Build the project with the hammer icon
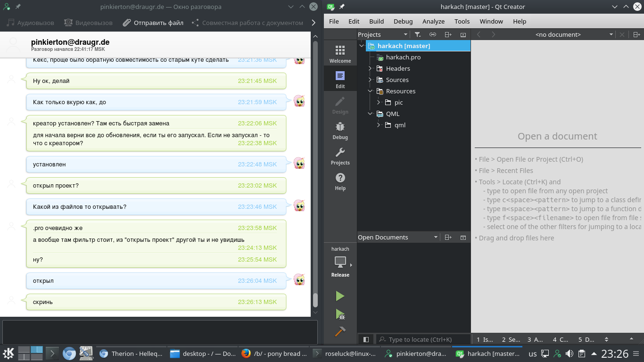This screenshot has height=362, width=644. click(x=340, y=331)
